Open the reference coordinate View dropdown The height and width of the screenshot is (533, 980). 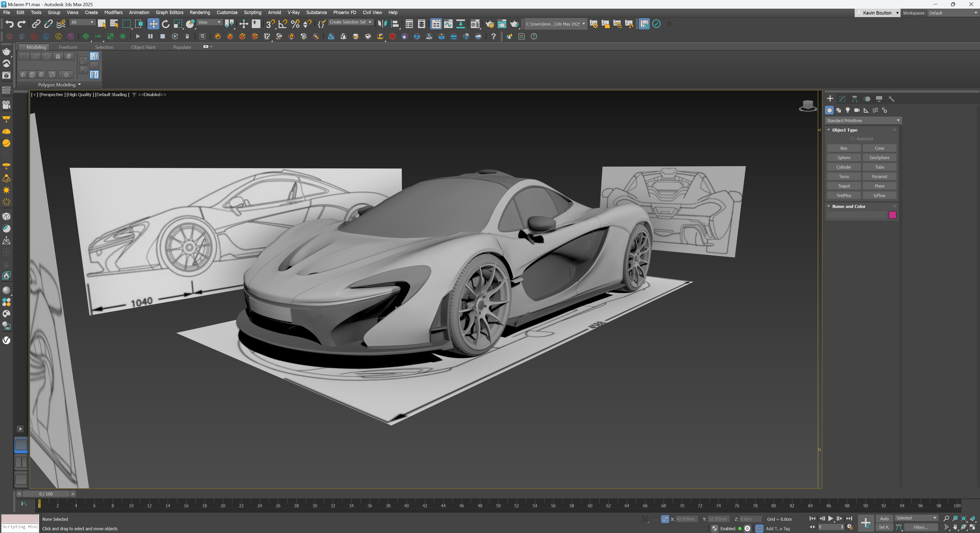[209, 22]
